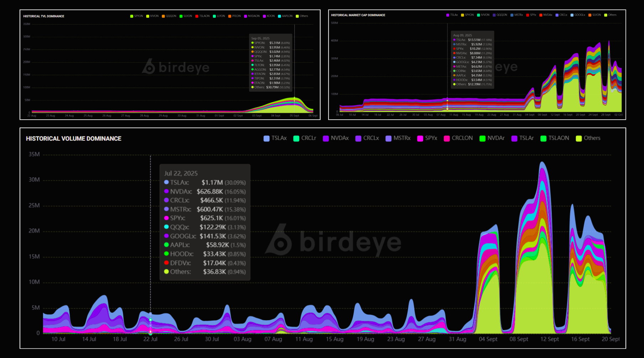Click DFDVx $17.04K tooltip row
644x358 pixels.
(205, 263)
